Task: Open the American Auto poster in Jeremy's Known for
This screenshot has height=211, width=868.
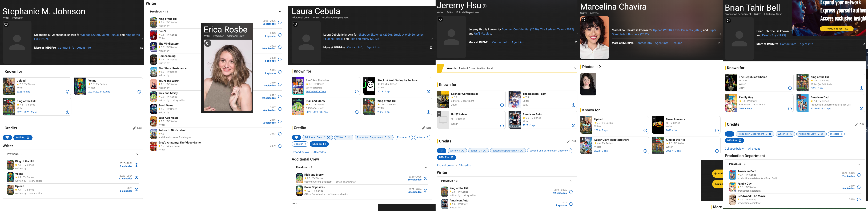Action: 515,120
